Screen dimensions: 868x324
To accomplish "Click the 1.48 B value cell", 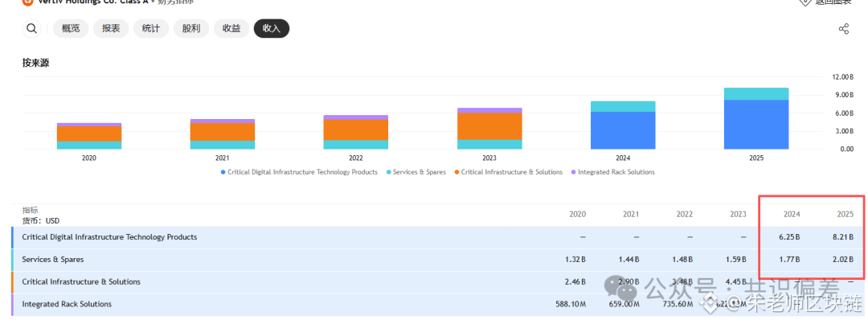I will pyautogui.click(x=682, y=259).
